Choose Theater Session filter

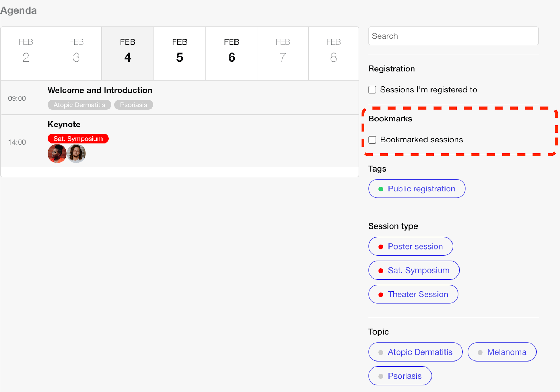(413, 294)
